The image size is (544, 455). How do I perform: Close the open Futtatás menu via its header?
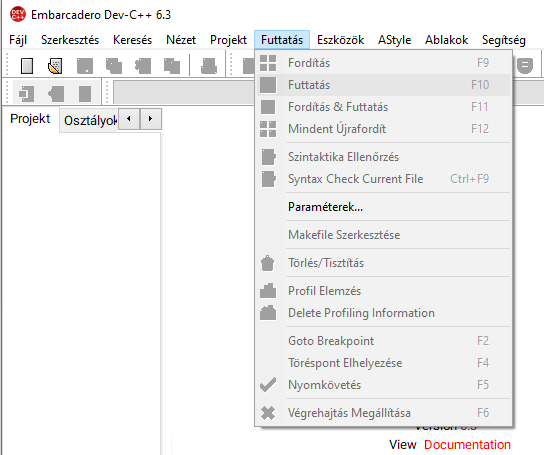coord(282,40)
